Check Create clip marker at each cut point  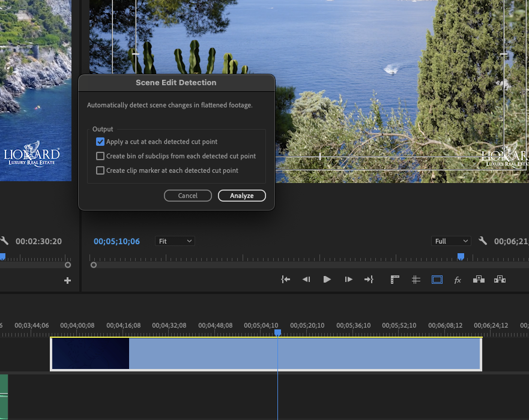[x=100, y=170]
